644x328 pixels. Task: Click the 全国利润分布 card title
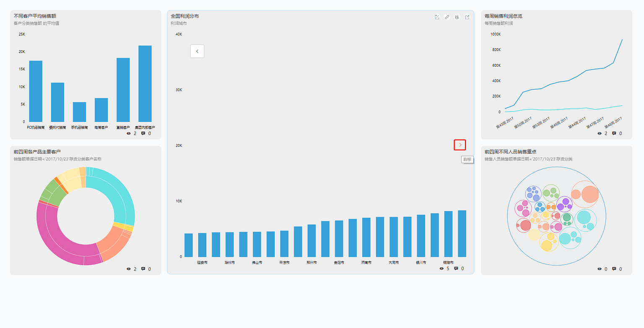(x=185, y=16)
